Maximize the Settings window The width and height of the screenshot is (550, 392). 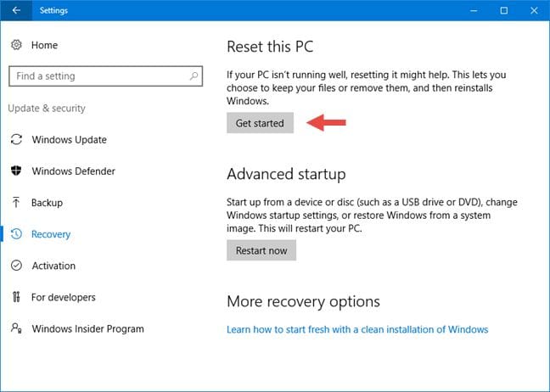pyautogui.click(x=503, y=10)
